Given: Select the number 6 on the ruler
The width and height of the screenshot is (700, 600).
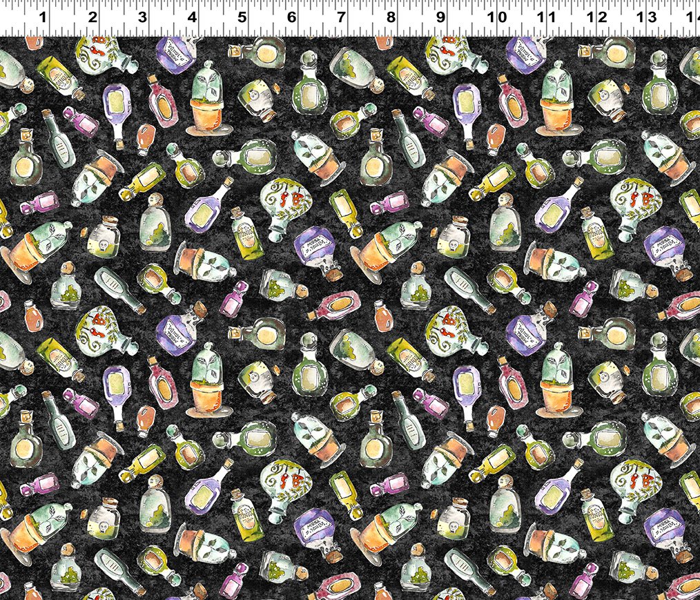Looking at the screenshot, I should [x=291, y=17].
